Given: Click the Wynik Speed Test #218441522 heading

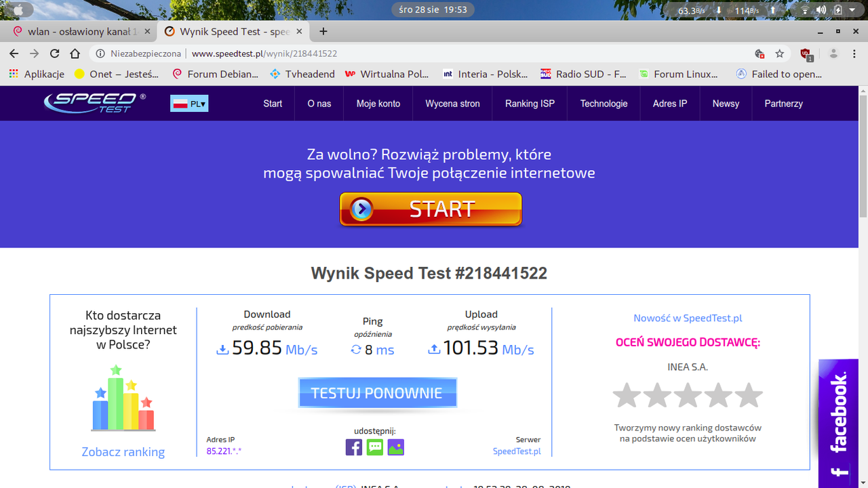Looking at the screenshot, I should [429, 273].
